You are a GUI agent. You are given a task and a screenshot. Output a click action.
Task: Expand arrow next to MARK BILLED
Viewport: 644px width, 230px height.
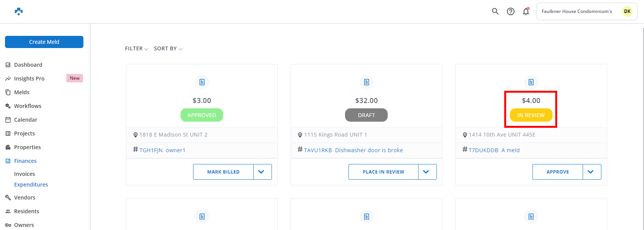pos(261,172)
